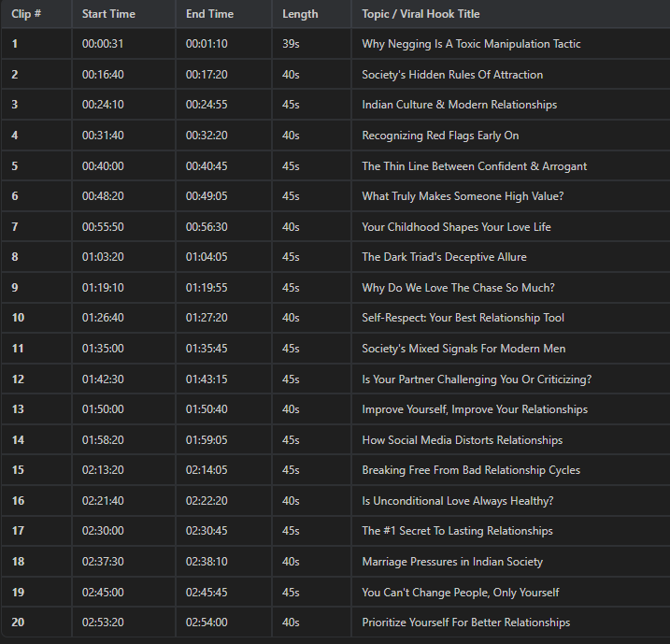Click the 'Start Time' column header
This screenshot has height=644, width=670.
108,14
